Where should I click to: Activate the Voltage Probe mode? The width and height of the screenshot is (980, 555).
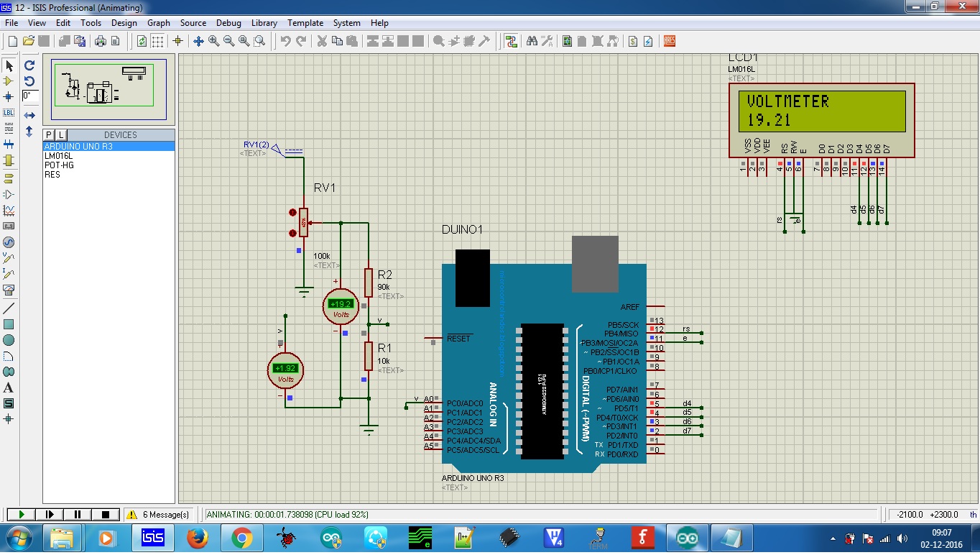(x=9, y=259)
